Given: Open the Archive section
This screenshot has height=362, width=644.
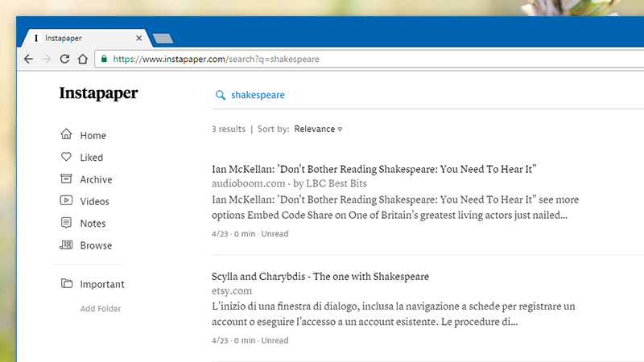Looking at the screenshot, I should [x=96, y=179].
